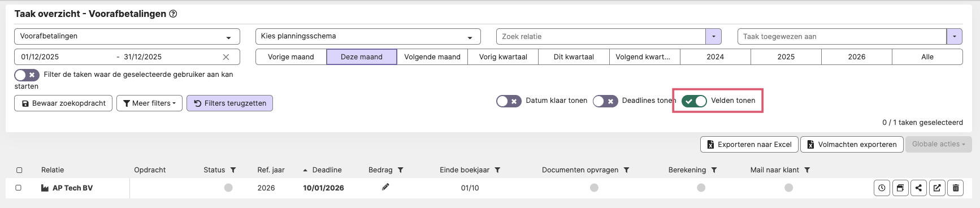Click the Status column filter funnel
The height and width of the screenshot is (208, 980).
(x=233, y=170)
